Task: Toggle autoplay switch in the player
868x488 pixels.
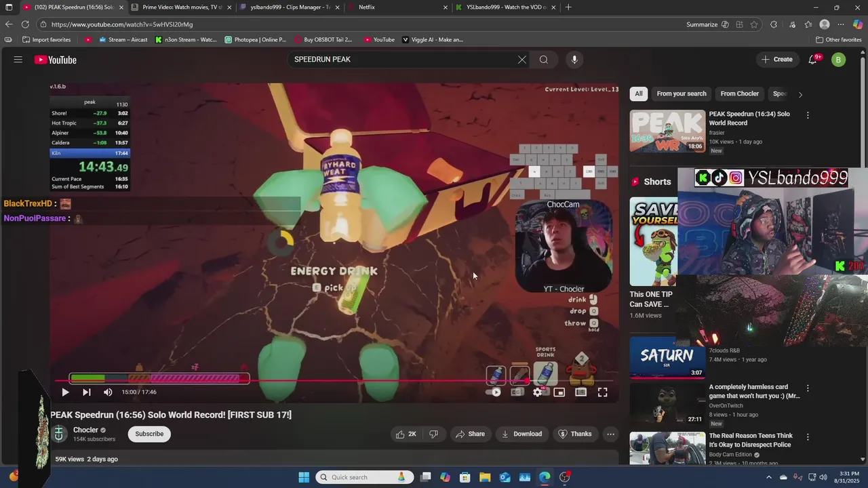Action: click(494, 392)
